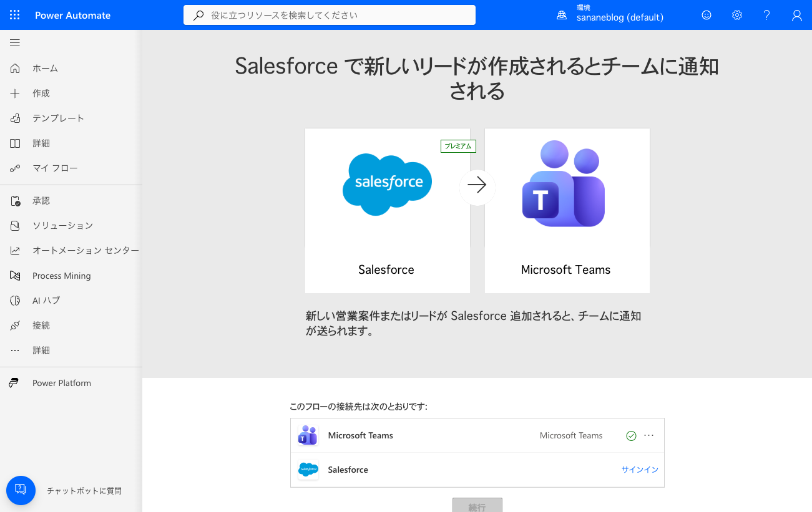This screenshot has height=512, width=812.
Task: Click the このフローの接続先は次のとおりです text
Action: [x=358, y=407]
